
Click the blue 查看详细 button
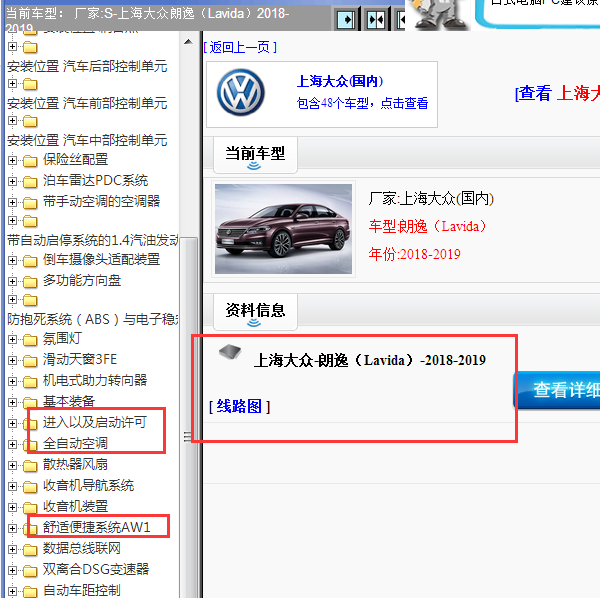tap(557, 390)
